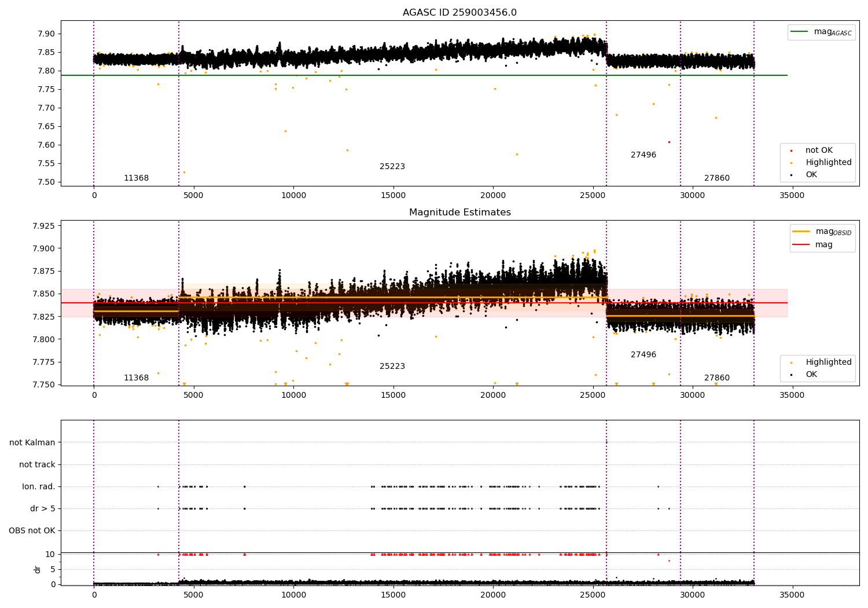Click x-axis tick 20000 in the top plot
Screen dimensions: 868x608
tap(493, 195)
